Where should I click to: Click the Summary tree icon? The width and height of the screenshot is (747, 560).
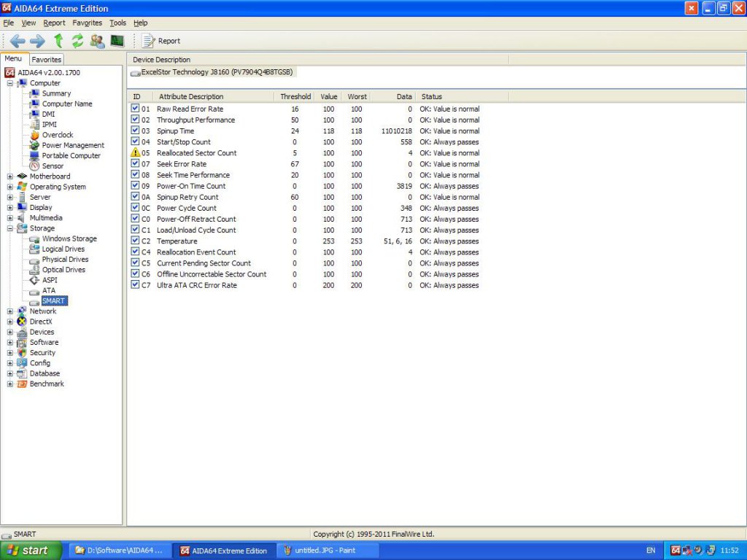pos(34,93)
